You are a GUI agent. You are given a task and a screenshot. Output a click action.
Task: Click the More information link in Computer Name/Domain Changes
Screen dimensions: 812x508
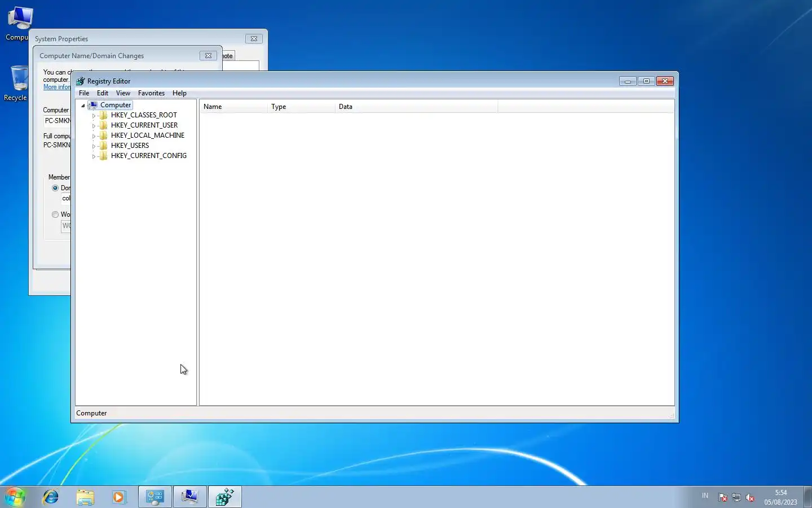57,87
